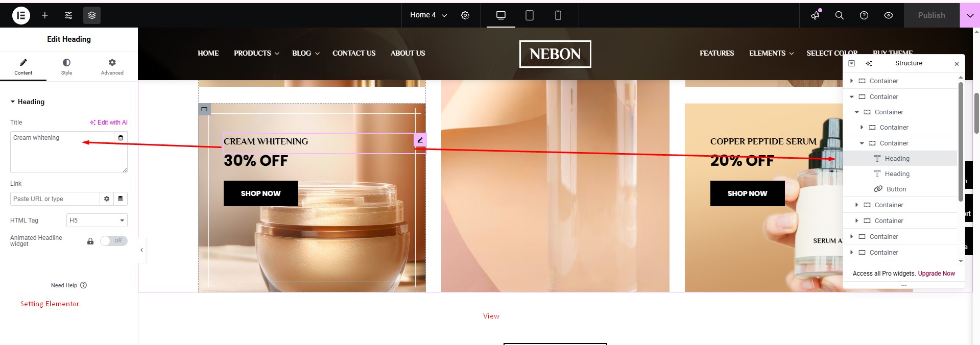Preview changes with the eye icon
The image size is (980, 345).
coord(889,15)
